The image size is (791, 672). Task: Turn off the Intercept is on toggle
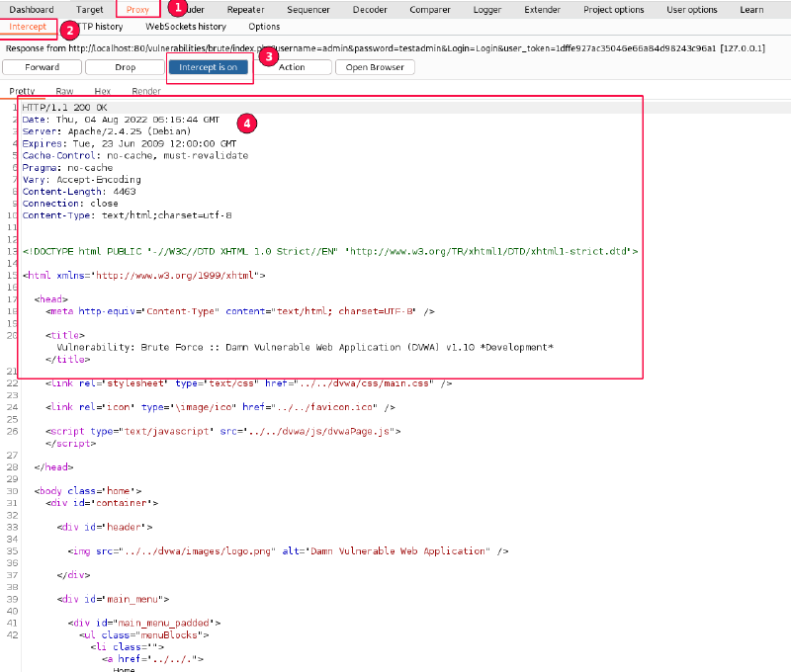point(208,67)
